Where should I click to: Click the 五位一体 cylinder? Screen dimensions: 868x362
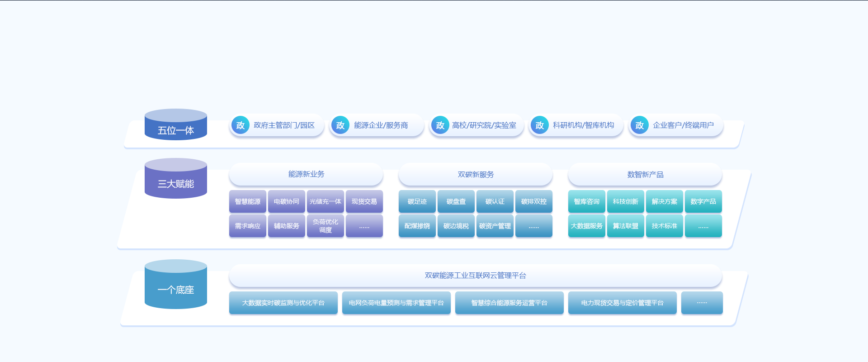pyautogui.click(x=176, y=124)
